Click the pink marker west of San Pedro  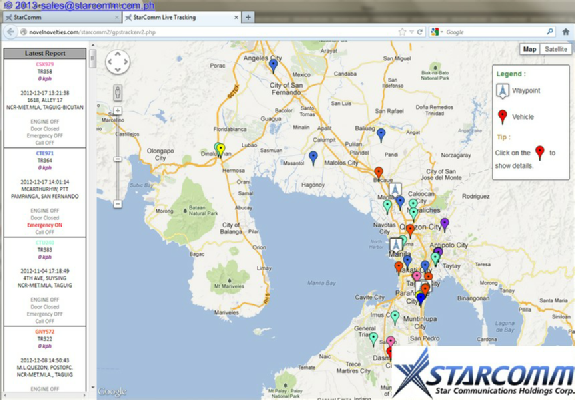coord(391,341)
